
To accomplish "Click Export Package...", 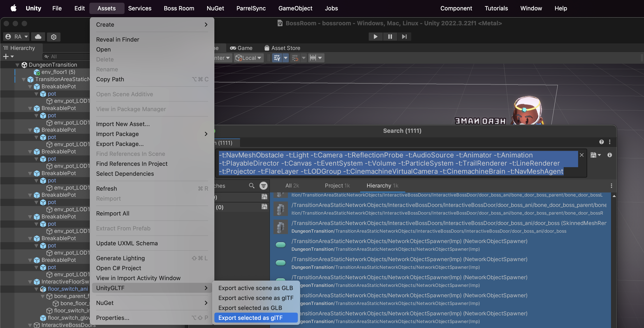I will click(152, 144).
